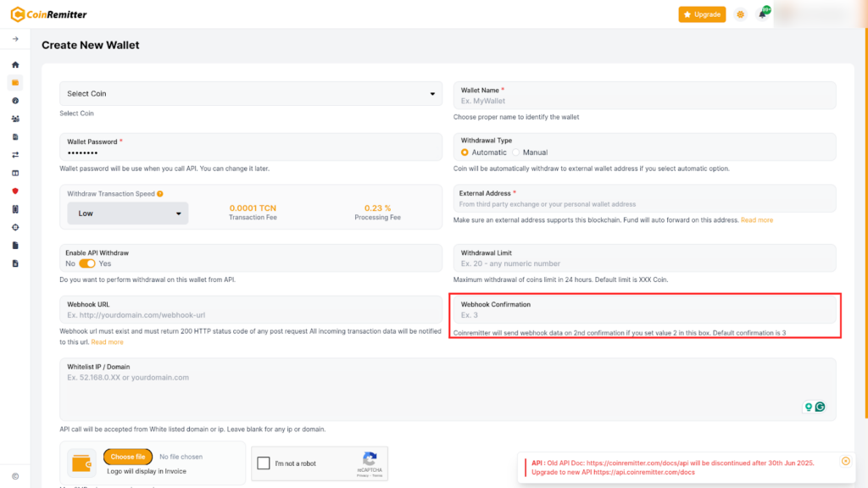
Task: Click the Grammarly icon in the Whitelist field
Action: click(x=820, y=407)
